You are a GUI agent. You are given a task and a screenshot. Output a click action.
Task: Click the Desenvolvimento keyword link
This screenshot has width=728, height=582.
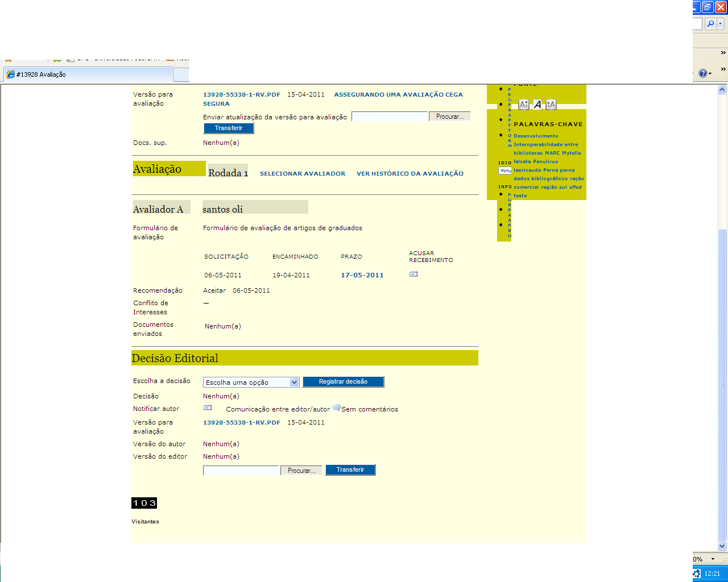(x=536, y=136)
